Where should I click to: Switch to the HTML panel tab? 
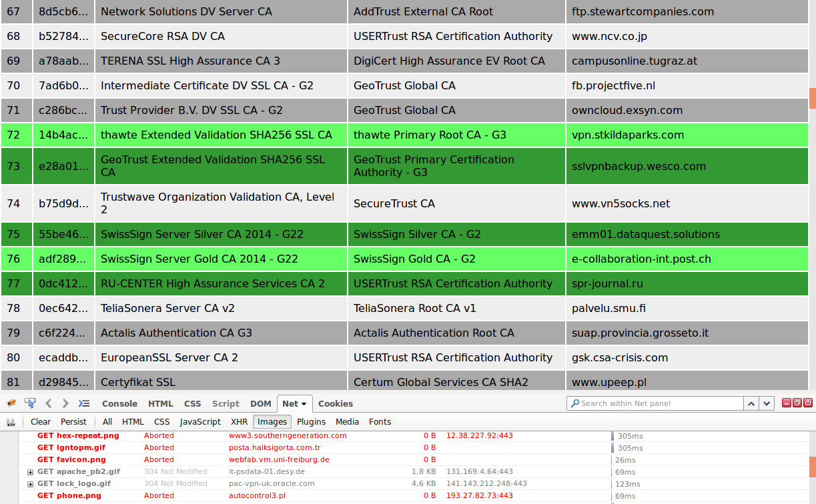click(x=160, y=403)
